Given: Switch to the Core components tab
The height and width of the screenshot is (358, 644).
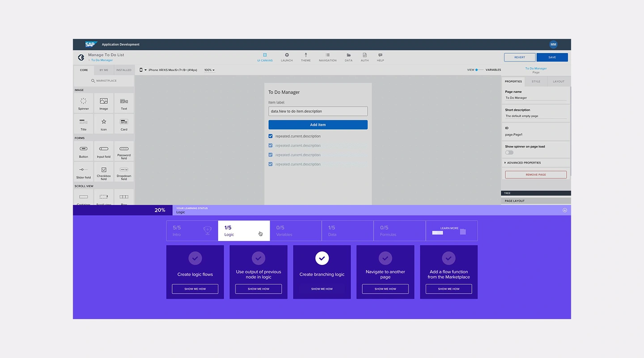Looking at the screenshot, I should click(84, 70).
